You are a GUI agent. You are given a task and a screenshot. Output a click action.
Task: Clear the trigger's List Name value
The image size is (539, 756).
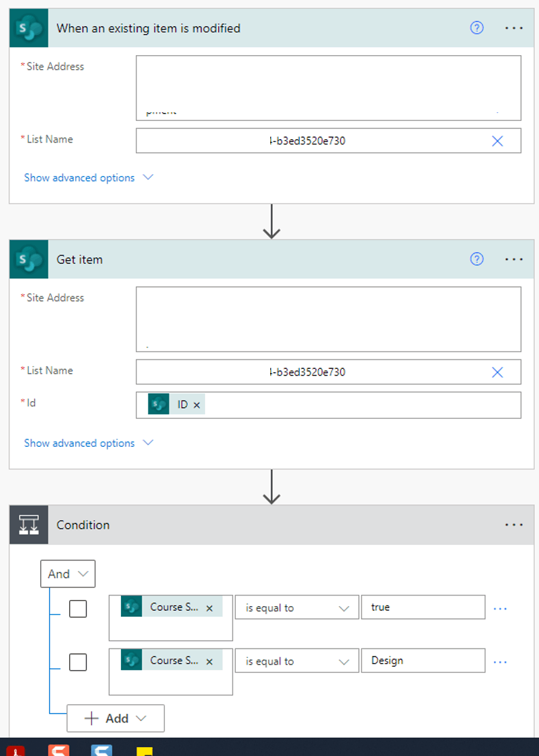pyautogui.click(x=497, y=141)
